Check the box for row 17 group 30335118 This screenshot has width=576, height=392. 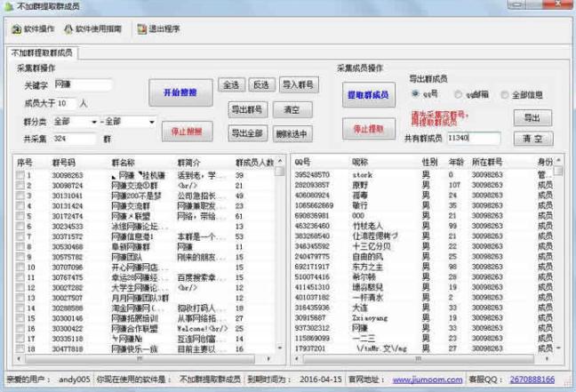point(20,339)
